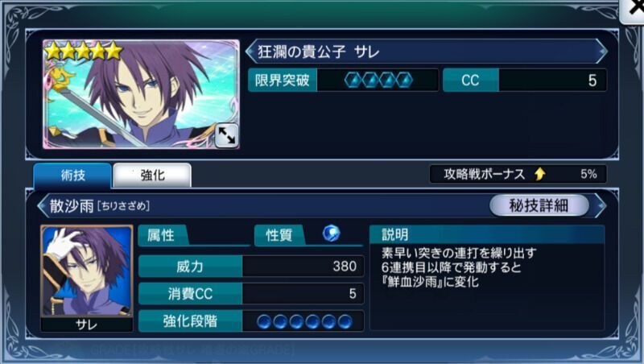Close the character detail dialog
The width and height of the screenshot is (644, 364).
coord(633,10)
